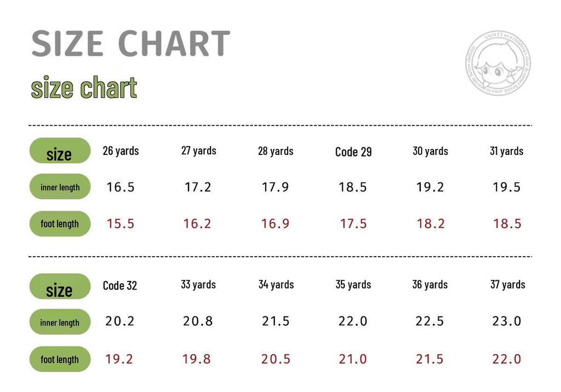561x392 pixels.
Task: Click the 'Code 29' size heading
Action: point(353,152)
